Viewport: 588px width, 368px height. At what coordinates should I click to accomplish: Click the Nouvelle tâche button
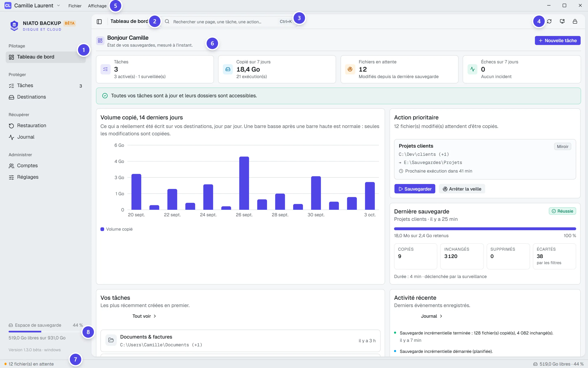[558, 41]
